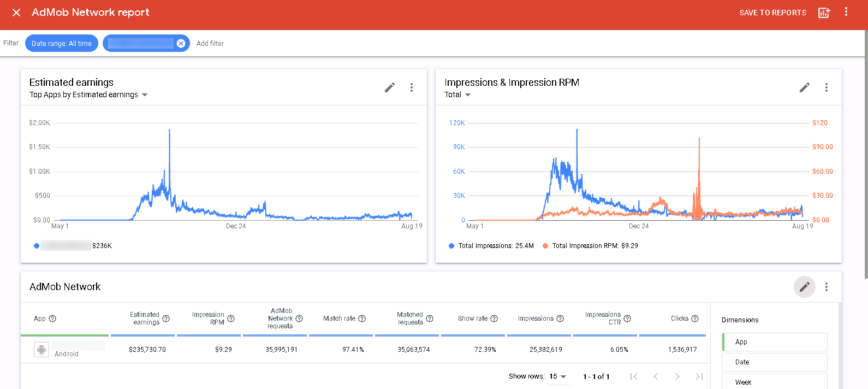Edit the AdMob Network table

click(805, 287)
